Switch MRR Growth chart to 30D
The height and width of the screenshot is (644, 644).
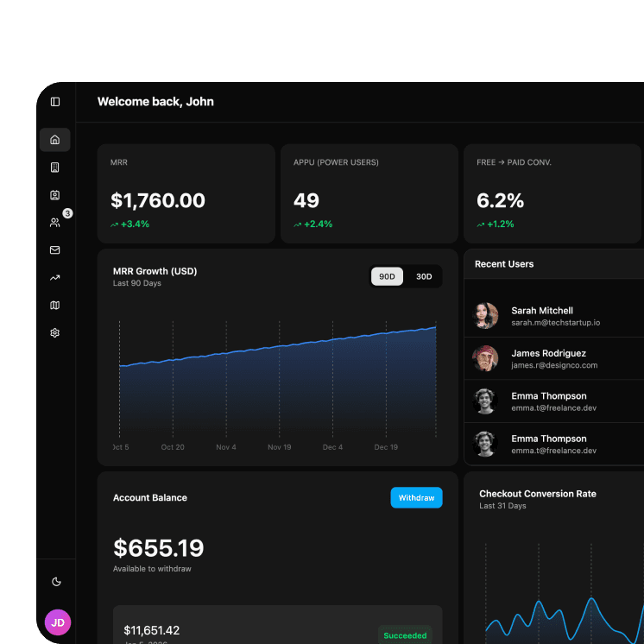point(424,276)
